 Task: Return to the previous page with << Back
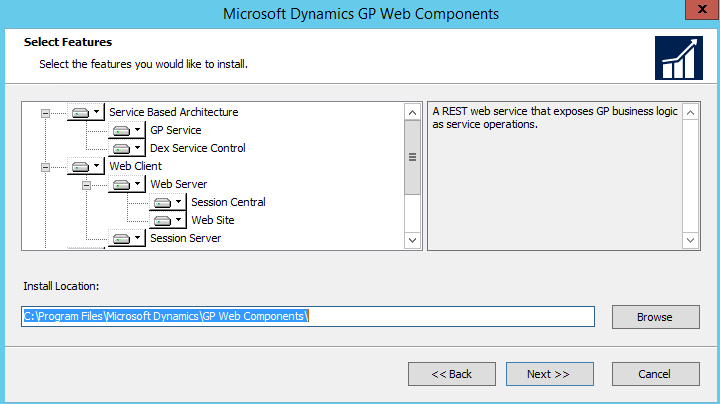point(452,374)
